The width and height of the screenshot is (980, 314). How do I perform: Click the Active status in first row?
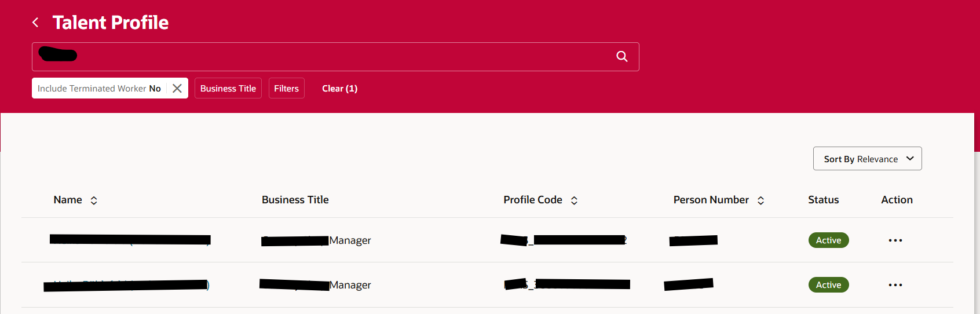tap(829, 240)
